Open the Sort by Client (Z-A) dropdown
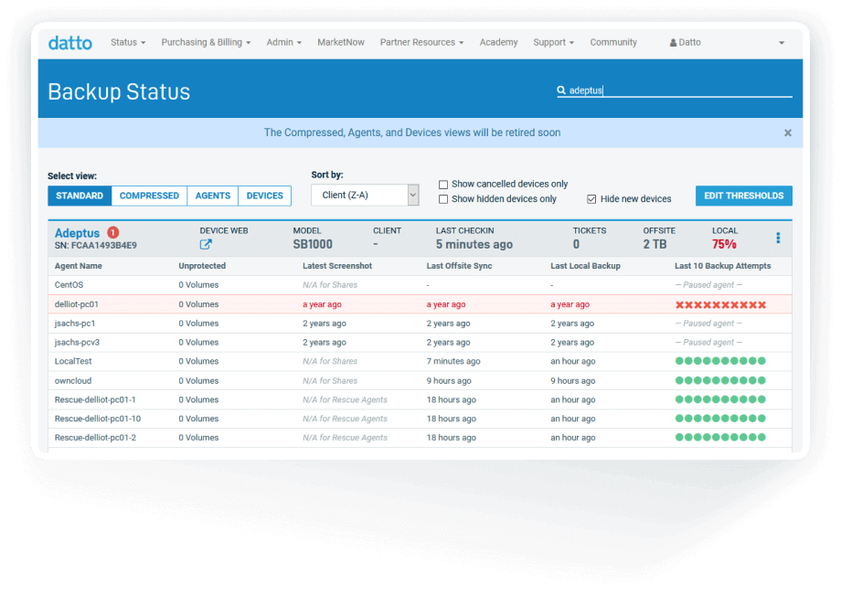The image size is (841, 616). point(365,195)
